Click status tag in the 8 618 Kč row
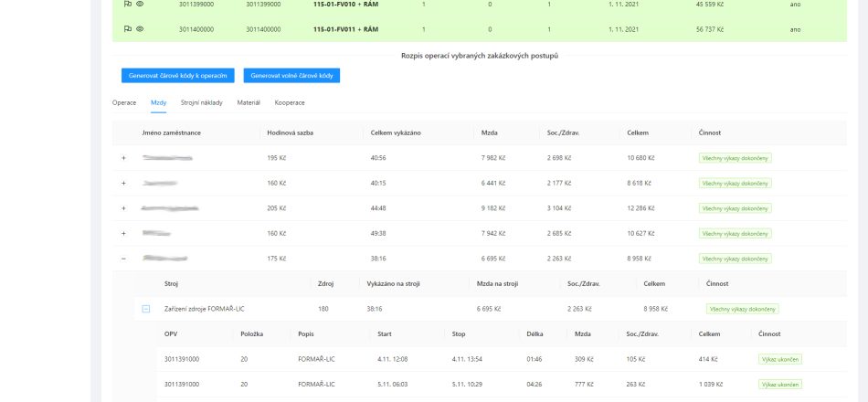 (x=735, y=184)
